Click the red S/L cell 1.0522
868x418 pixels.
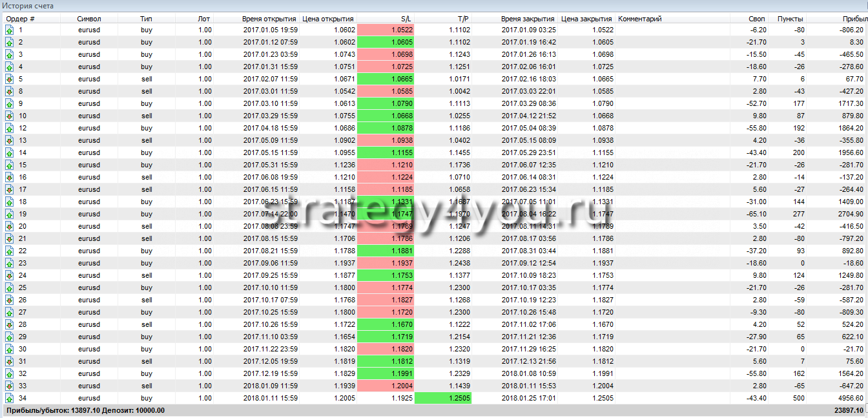coord(386,30)
